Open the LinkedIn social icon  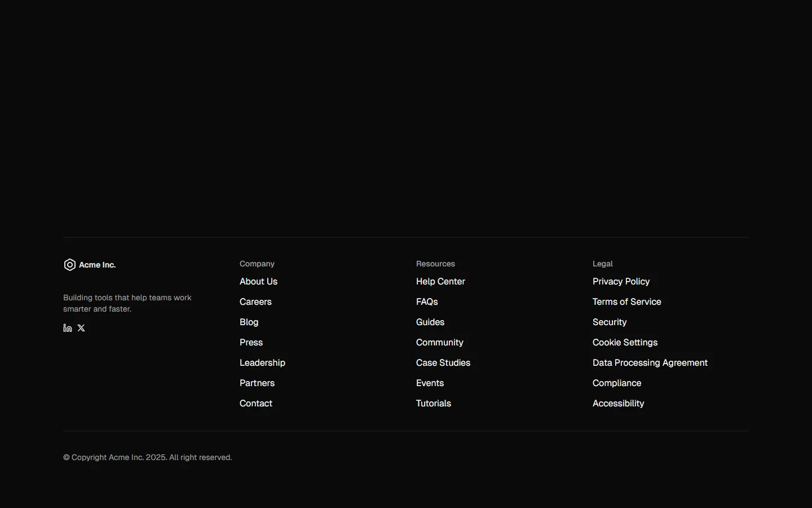pyautogui.click(x=67, y=328)
